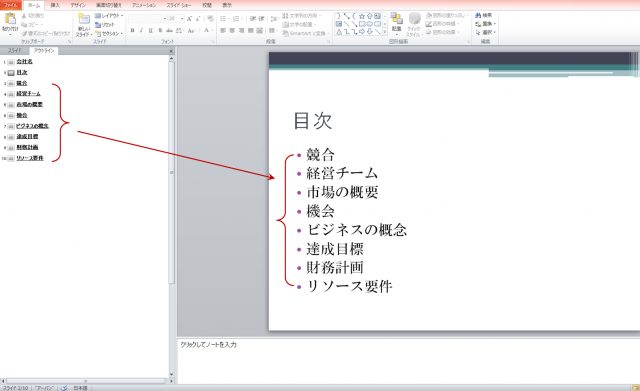This screenshot has width=640, height=391.
Task: Select outline slide 7 ビジネスの概念
Action: pos(32,126)
